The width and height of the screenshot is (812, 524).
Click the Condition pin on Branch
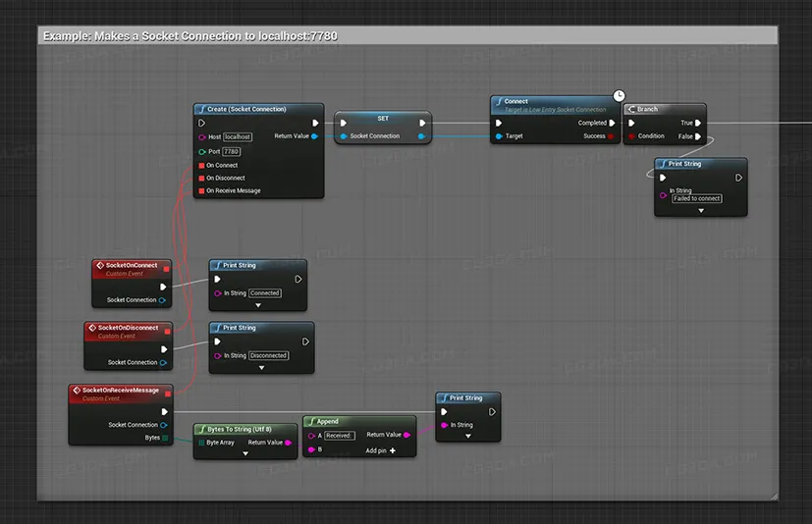tap(631, 136)
